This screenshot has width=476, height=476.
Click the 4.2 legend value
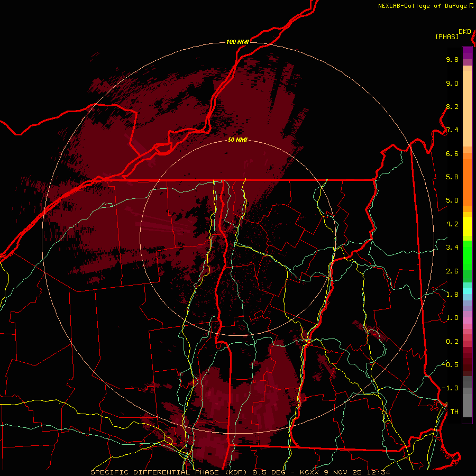(x=452, y=224)
